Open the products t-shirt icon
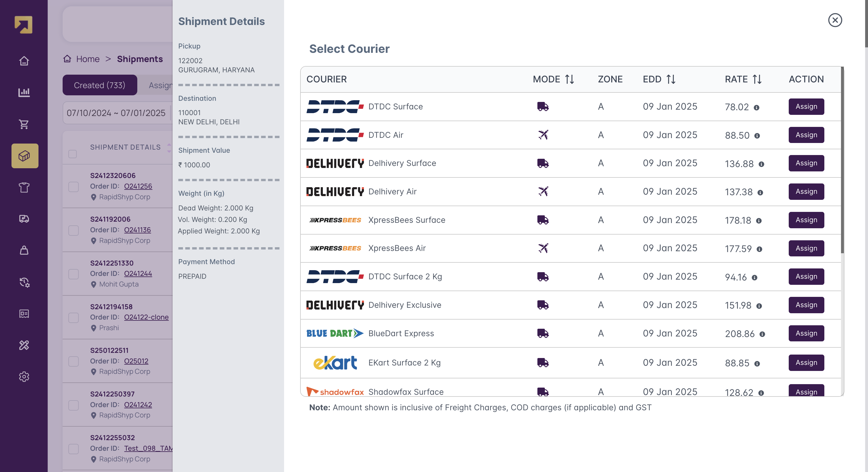Screen dimensions: 868x472 point(24,187)
